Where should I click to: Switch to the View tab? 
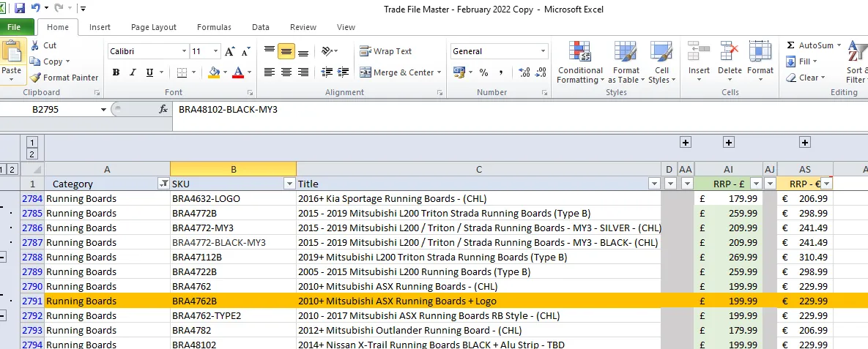[x=346, y=27]
